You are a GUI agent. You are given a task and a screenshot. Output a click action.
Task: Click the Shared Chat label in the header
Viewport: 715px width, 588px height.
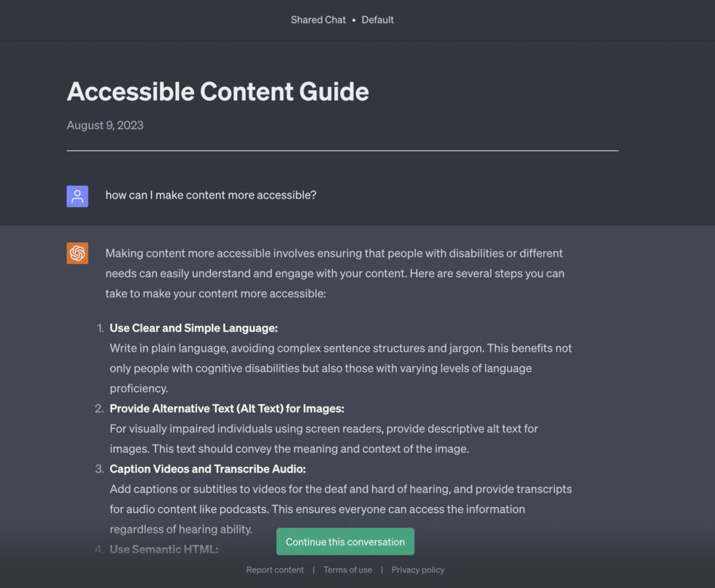(x=318, y=20)
